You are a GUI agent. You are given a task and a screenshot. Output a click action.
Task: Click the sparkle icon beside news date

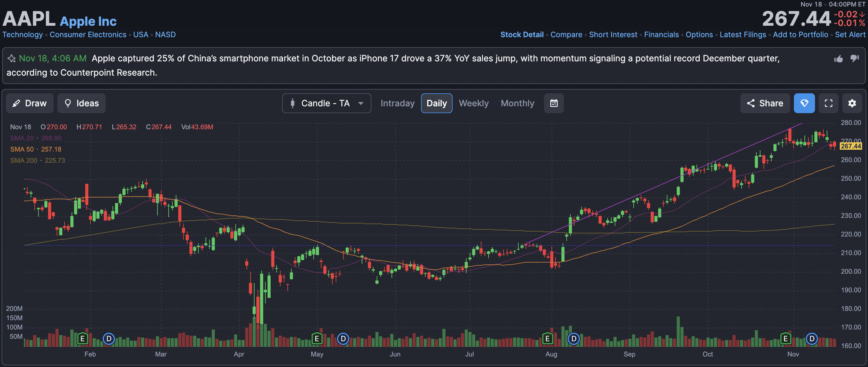(11, 59)
